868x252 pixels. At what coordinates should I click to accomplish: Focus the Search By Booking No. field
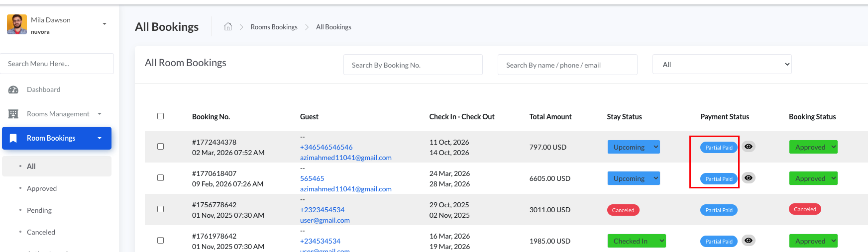click(x=413, y=65)
